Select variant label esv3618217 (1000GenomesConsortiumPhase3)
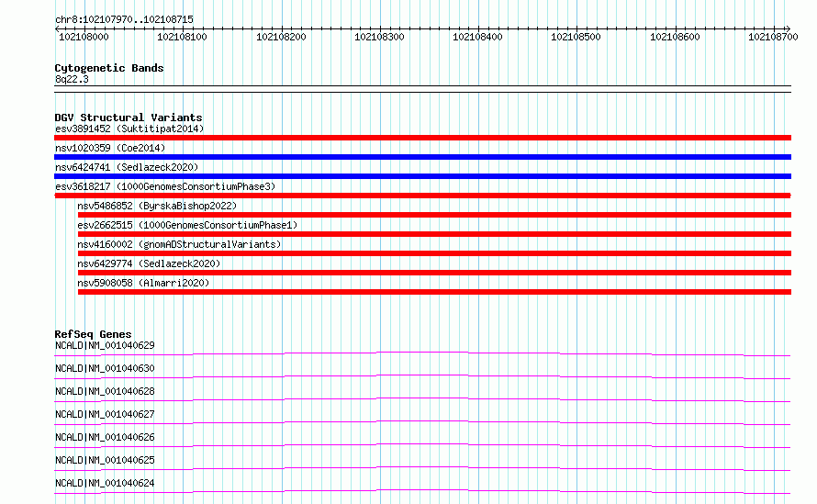The height and width of the screenshot is (504, 817). (165, 186)
